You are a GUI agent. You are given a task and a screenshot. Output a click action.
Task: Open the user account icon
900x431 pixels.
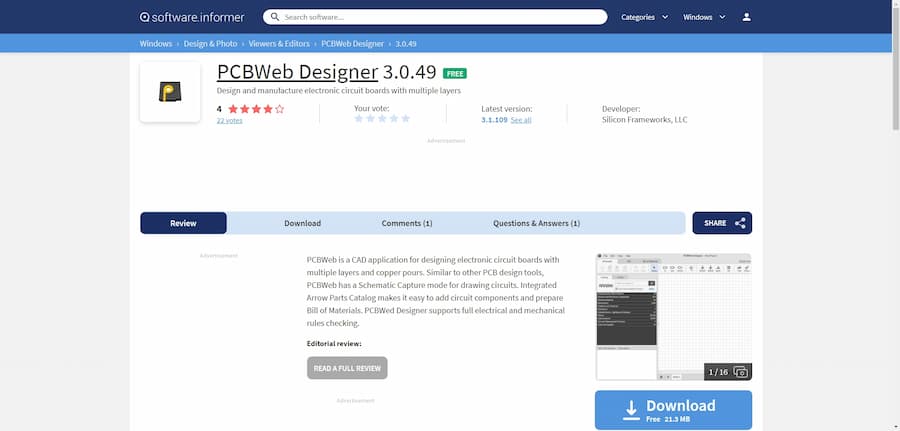(746, 17)
